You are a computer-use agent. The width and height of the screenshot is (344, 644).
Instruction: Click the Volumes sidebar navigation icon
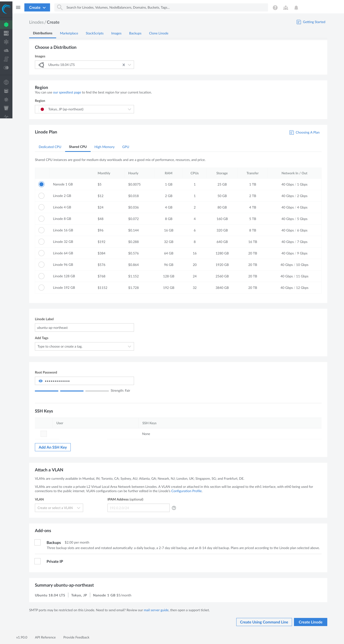click(x=6, y=33)
